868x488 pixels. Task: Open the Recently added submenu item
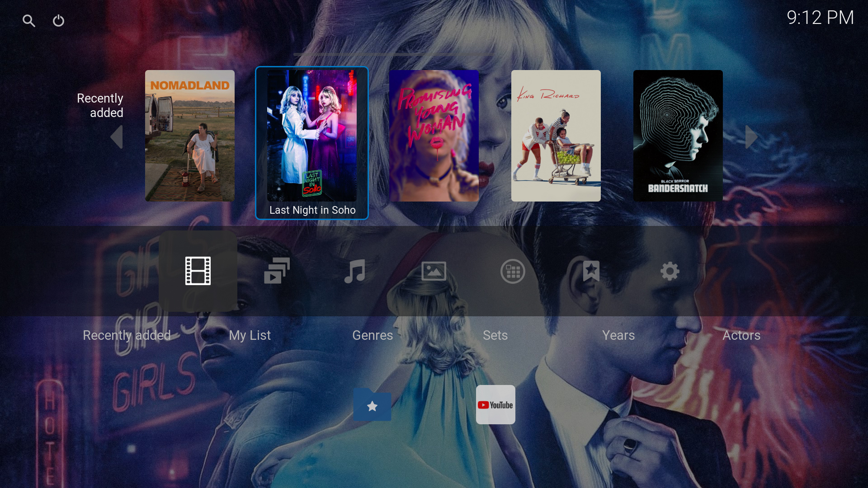pyautogui.click(x=127, y=335)
